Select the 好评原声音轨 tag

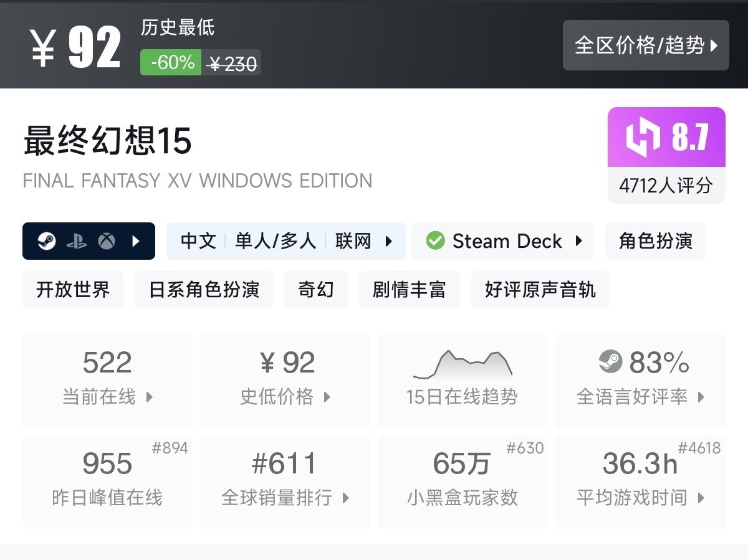[540, 290]
